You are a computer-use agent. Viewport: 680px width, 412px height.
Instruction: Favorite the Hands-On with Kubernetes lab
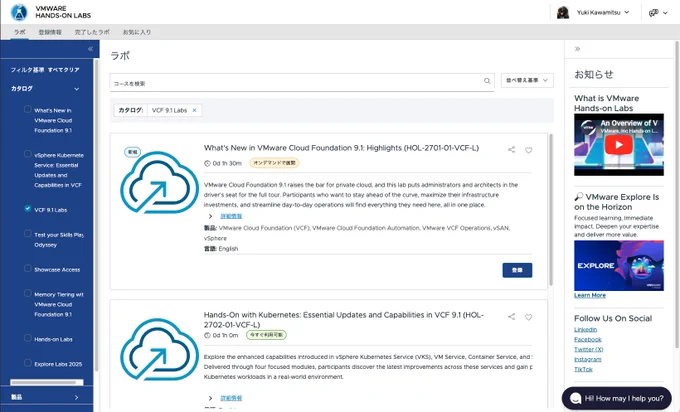coord(529,317)
